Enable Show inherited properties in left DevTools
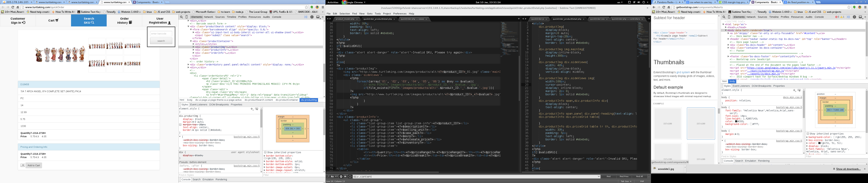 [x=265, y=152]
